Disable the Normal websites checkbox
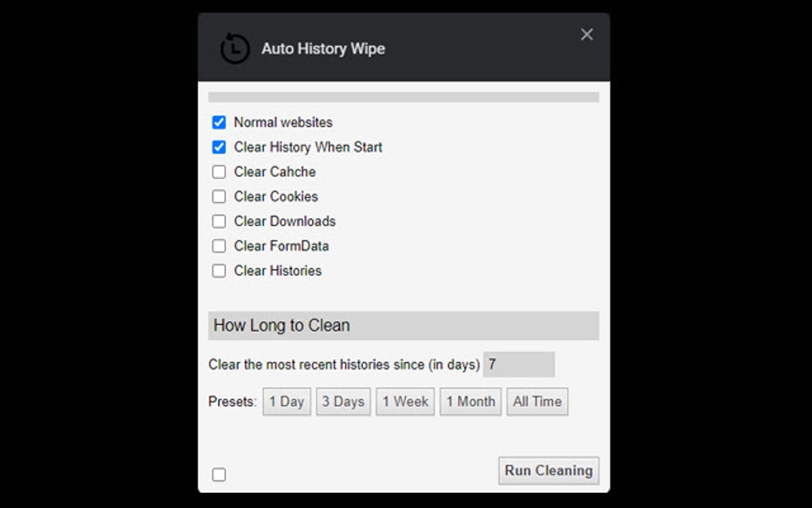Viewport: 812px width, 508px height. point(219,122)
